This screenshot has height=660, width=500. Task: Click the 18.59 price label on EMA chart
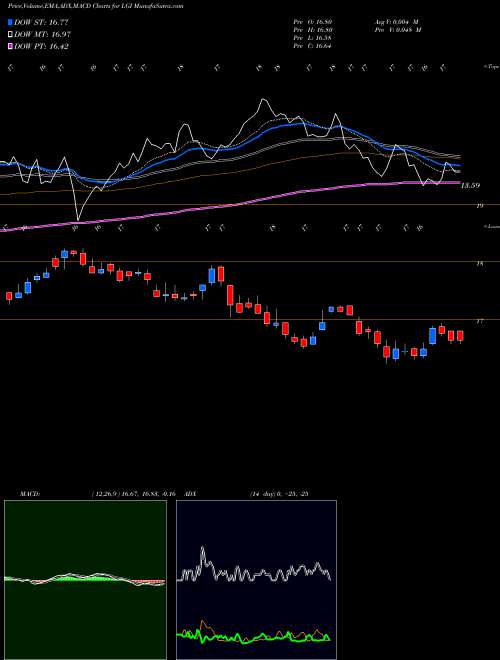[x=471, y=185]
